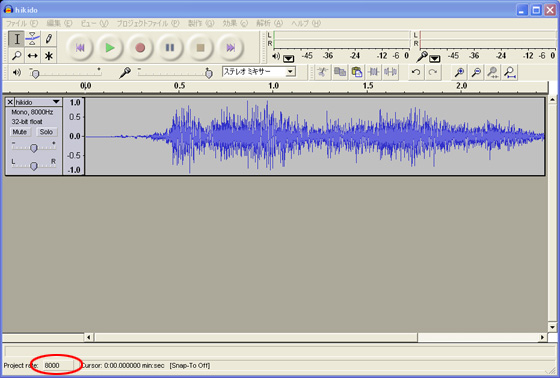Screen dimensions: 560x378
Task: Fit project in window zoom icon
Action: click(510, 72)
